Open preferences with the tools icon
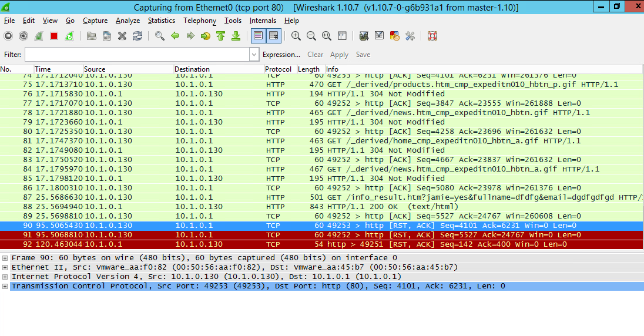Viewport: 644px width, 336px height. coord(410,36)
